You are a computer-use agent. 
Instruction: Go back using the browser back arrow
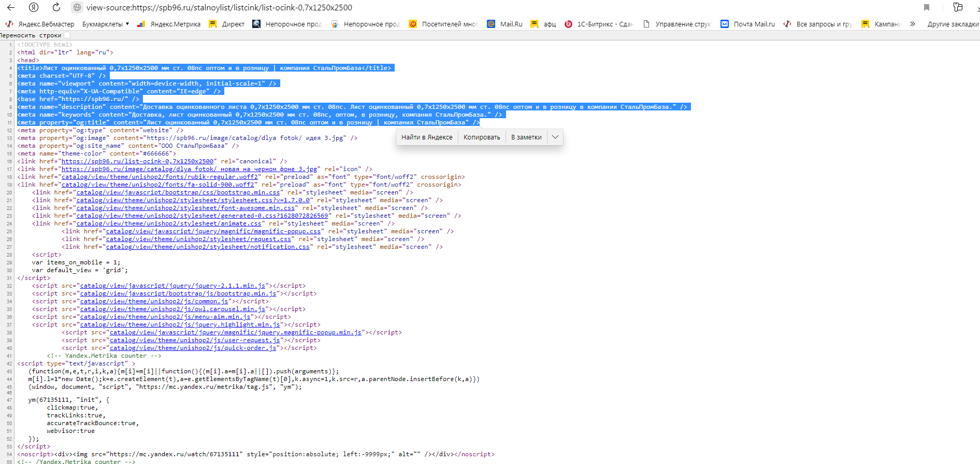click(x=11, y=7)
